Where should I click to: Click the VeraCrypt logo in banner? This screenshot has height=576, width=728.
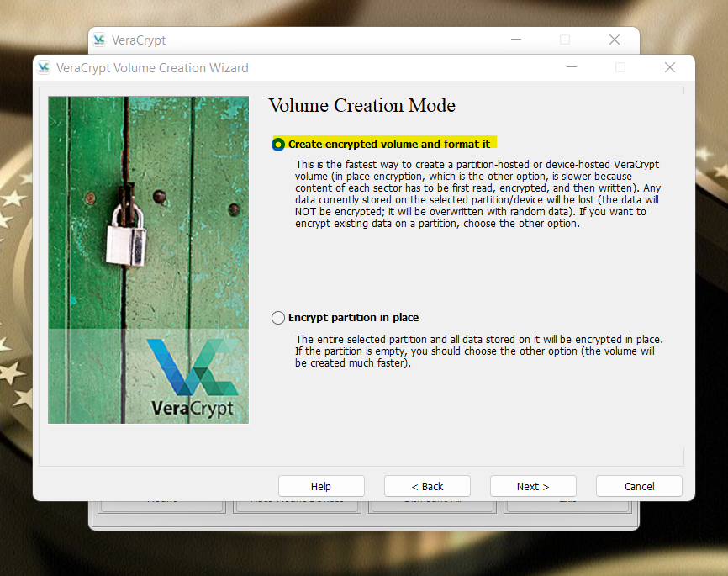193,378
